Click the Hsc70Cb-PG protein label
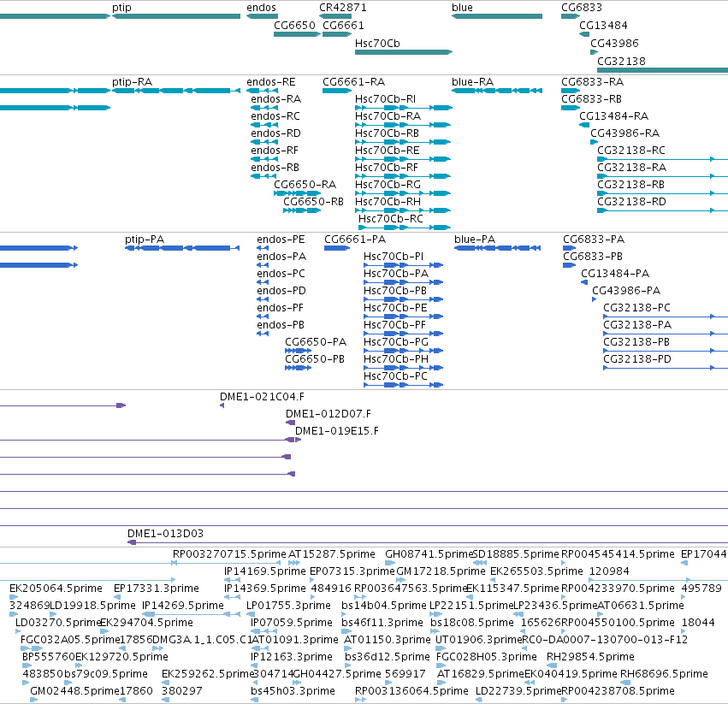 coord(396,342)
